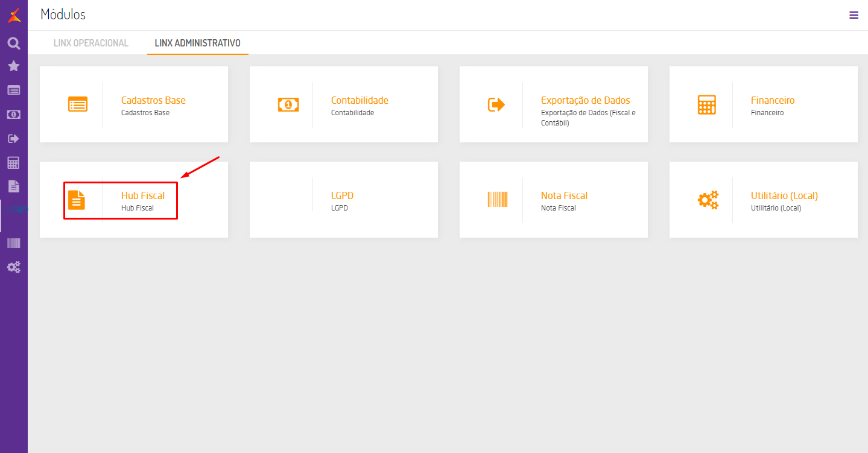868x453 pixels.
Task: Click the sidebar export arrow icon
Action: tap(14, 139)
